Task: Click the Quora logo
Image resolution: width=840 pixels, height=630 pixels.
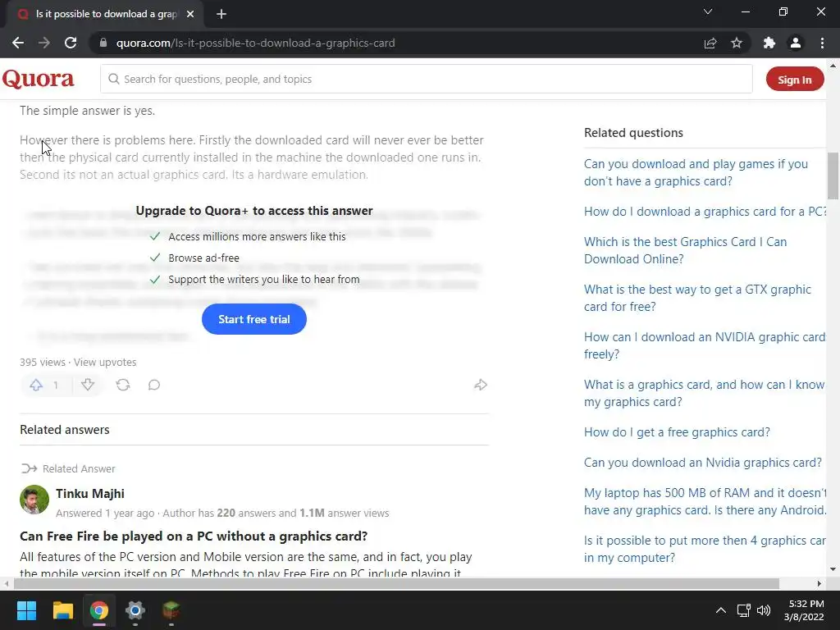Action: (x=38, y=80)
